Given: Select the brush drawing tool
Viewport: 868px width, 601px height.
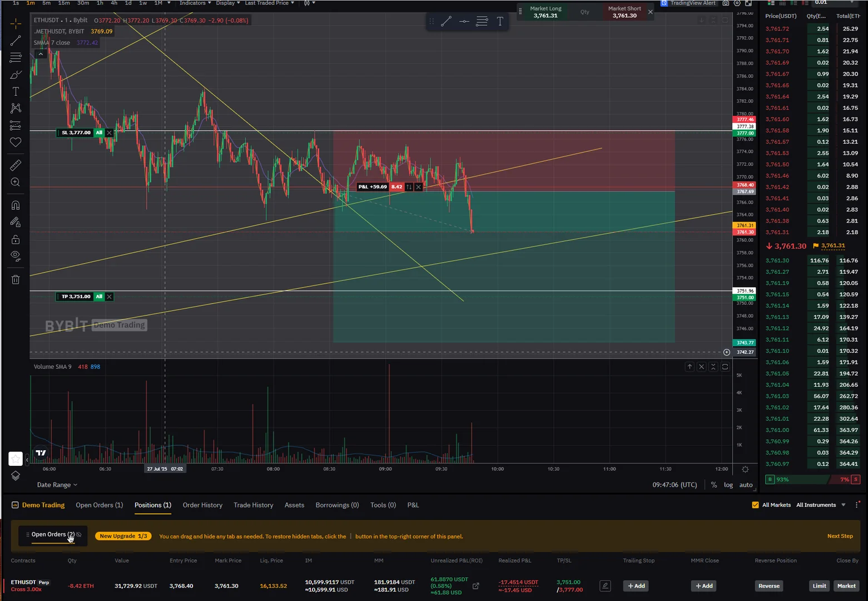Looking at the screenshot, I should coord(16,75).
